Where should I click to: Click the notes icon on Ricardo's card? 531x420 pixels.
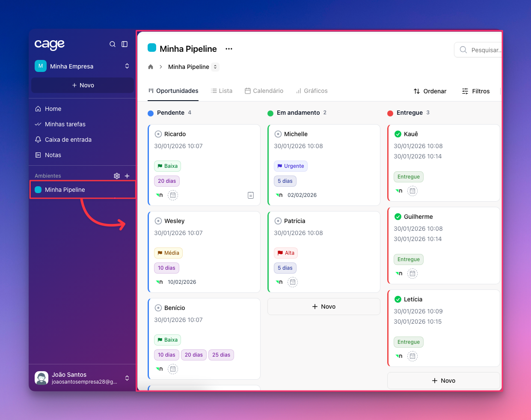[x=251, y=195]
